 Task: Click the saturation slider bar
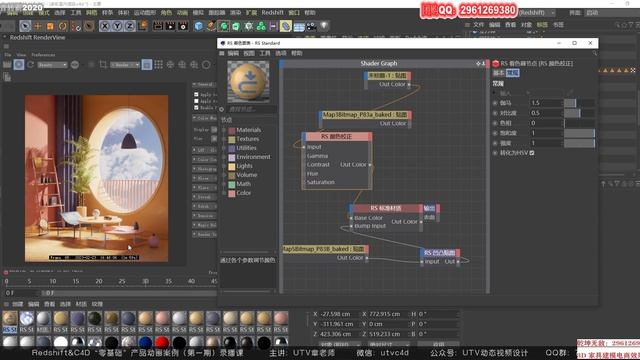[x=579, y=133]
